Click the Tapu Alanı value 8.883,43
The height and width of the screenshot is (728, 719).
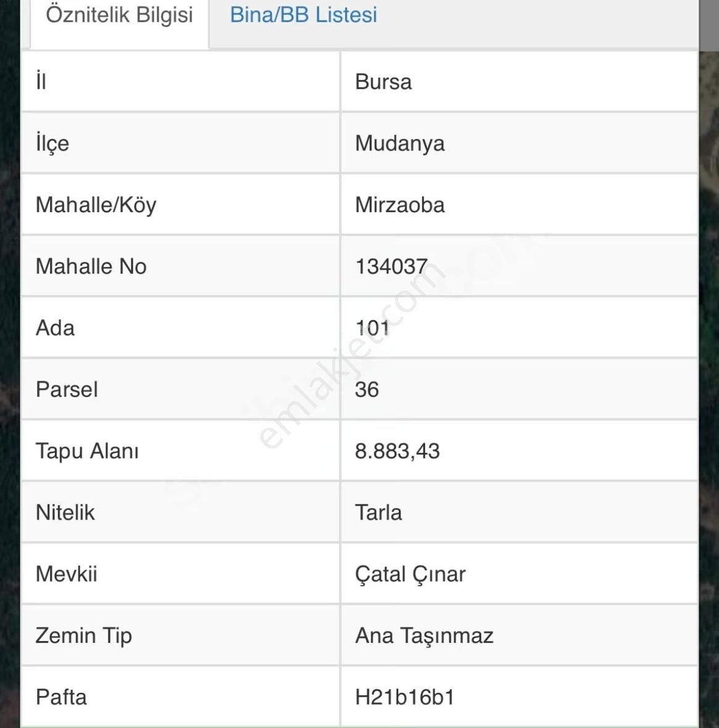(397, 451)
